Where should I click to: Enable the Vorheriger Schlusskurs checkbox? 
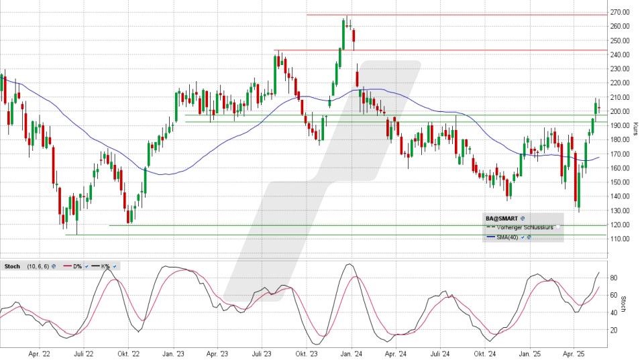(x=557, y=227)
